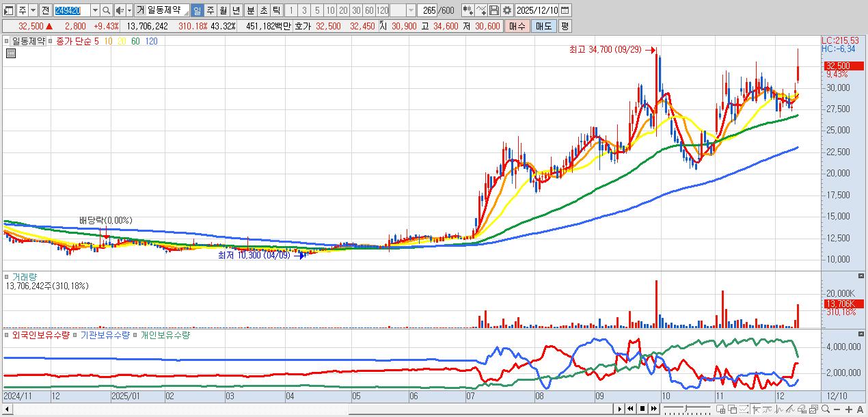Screen dimensions: 868x417
Task: Select the 30 interval button
Action: (356, 10)
